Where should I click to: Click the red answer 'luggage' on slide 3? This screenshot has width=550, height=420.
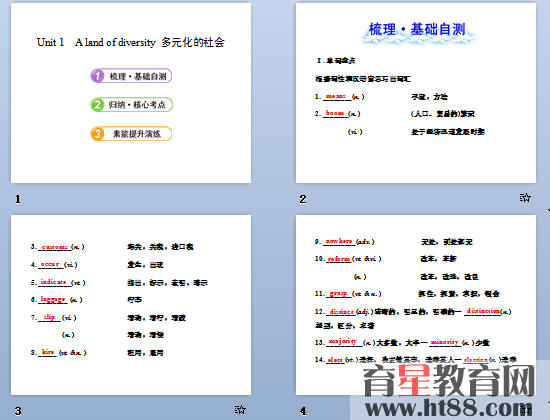[x=53, y=299]
